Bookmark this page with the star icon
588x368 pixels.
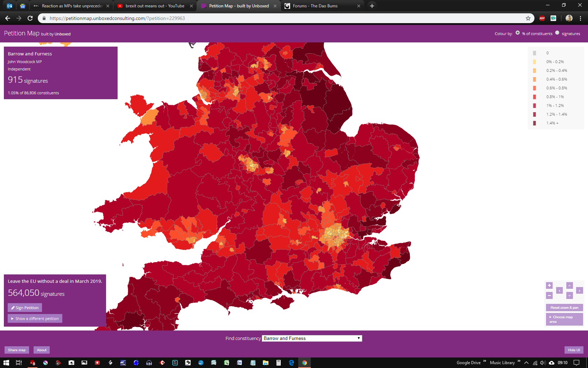click(528, 18)
